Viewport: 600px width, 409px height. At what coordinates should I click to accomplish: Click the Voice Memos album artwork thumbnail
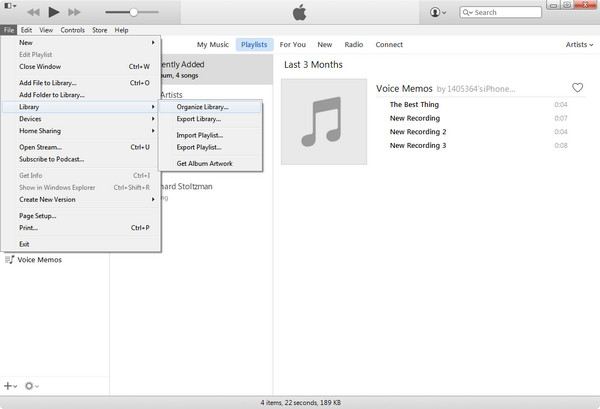(324, 122)
